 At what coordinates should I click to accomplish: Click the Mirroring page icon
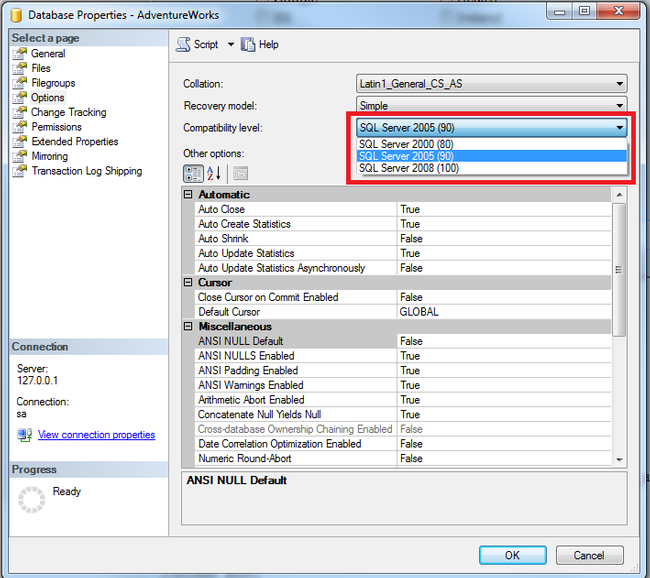point(19,156)
